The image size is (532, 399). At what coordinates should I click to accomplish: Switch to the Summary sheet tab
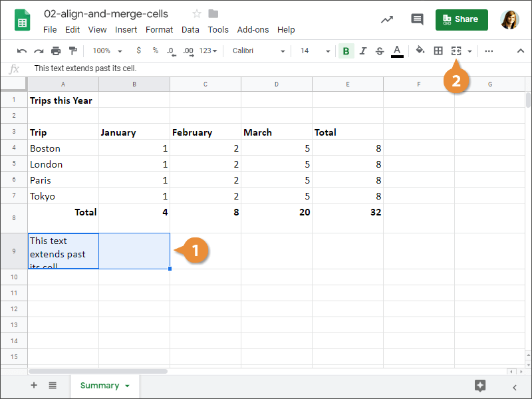pos(100,385)
